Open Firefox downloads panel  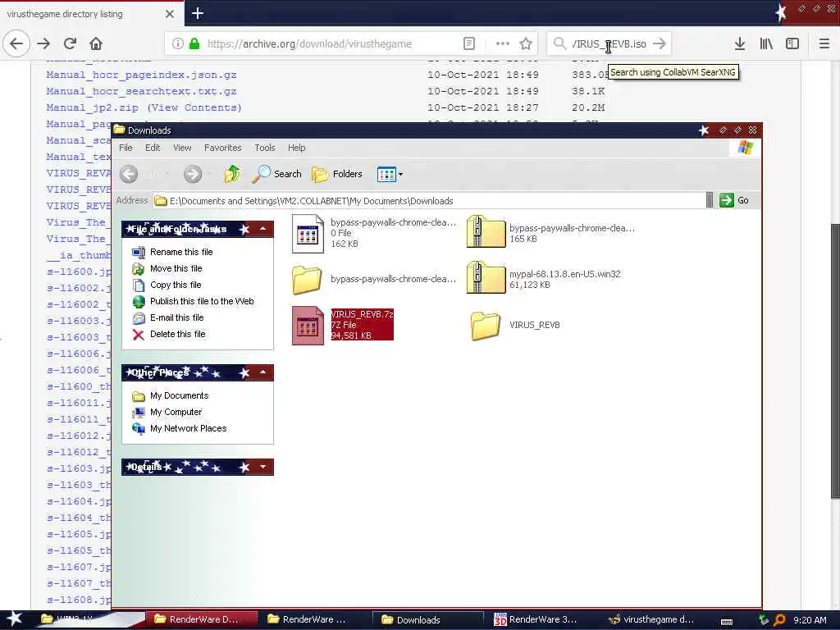click(x=740, y=43)
